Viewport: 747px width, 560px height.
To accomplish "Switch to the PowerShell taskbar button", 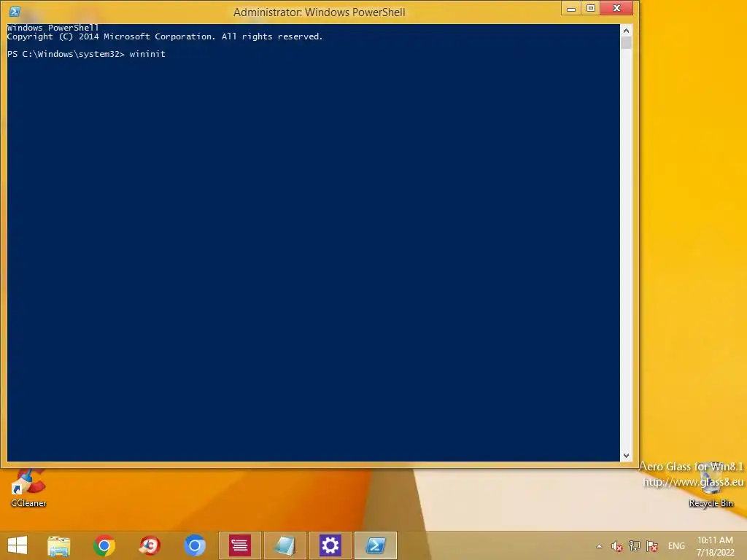I will [376, 545].
